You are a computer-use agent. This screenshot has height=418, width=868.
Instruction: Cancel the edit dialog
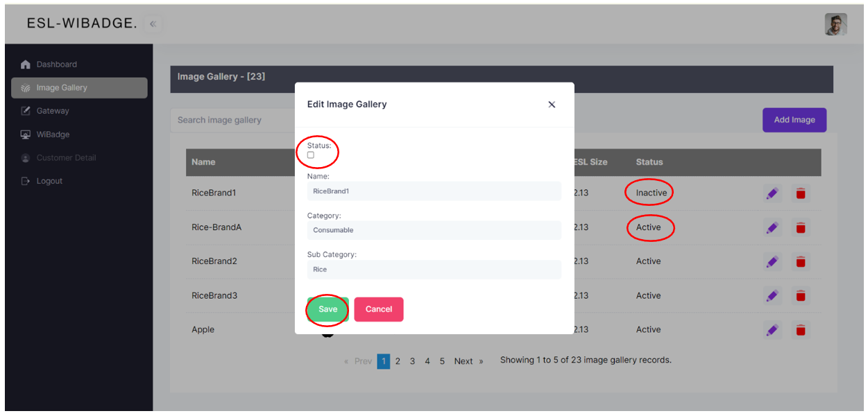tap(378, 309)
